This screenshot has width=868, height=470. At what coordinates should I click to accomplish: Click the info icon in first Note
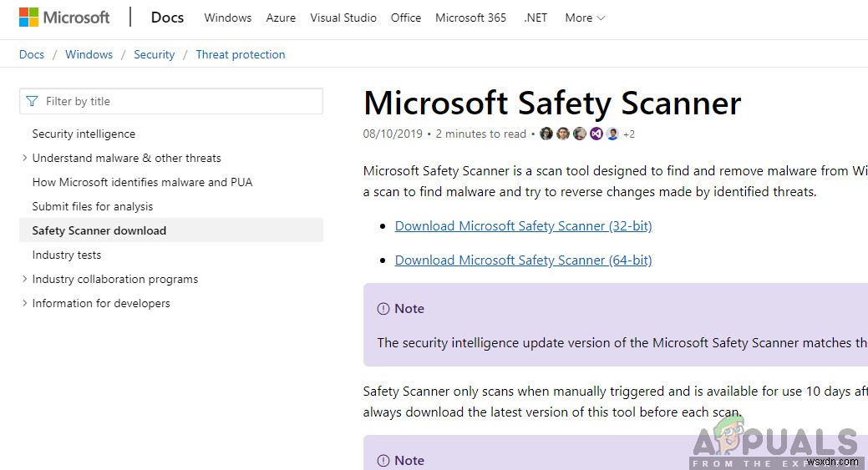(383, 309)
